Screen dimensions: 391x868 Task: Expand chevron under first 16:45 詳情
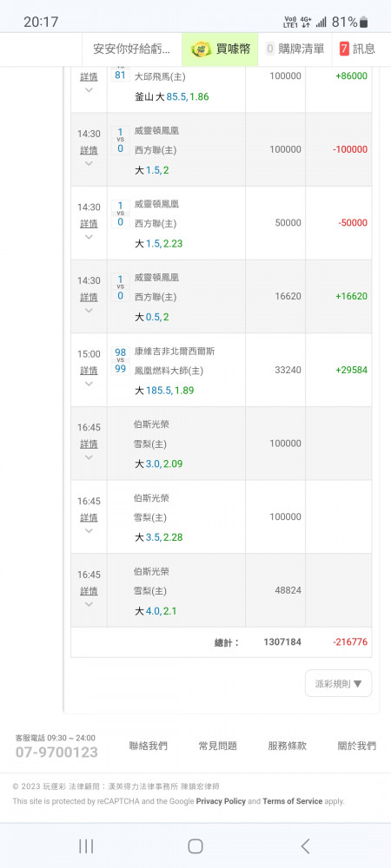click(89, 457)
